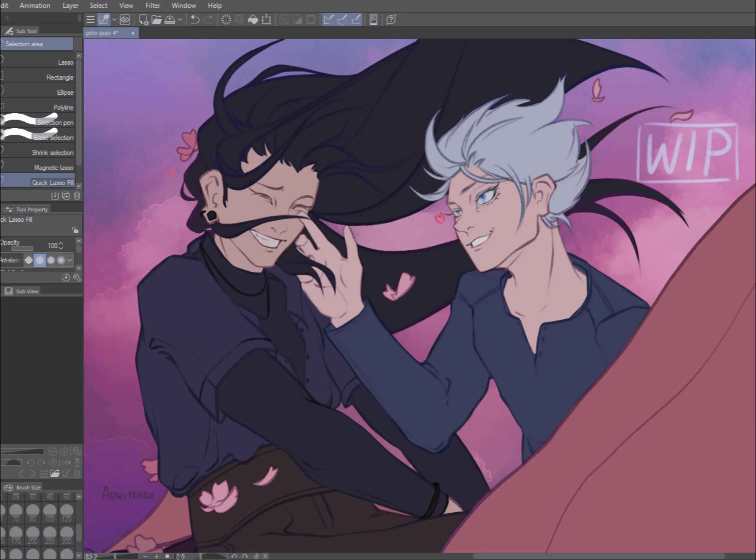Click the Opacity value stepper arrows
Viewport: 756px width, 560px height.
(61, 246)
